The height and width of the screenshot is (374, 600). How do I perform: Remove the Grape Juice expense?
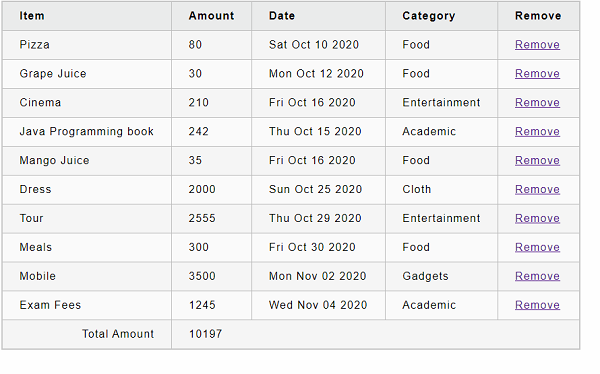click(x=537, y=73)
